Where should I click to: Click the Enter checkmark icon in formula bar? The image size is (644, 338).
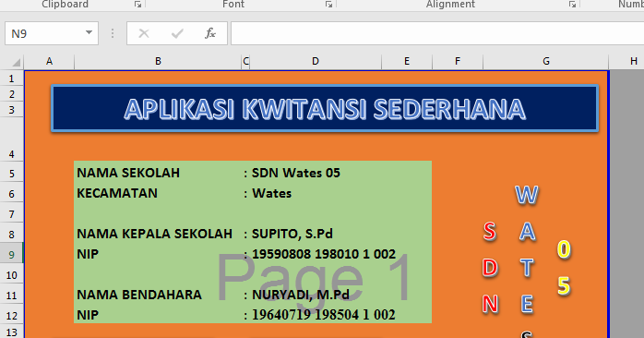point(177,33)
